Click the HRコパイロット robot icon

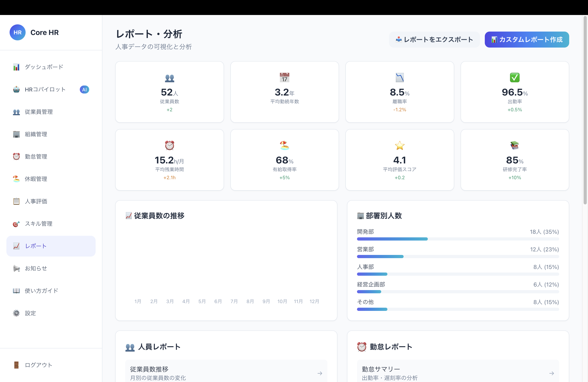(x=16, y=89)
